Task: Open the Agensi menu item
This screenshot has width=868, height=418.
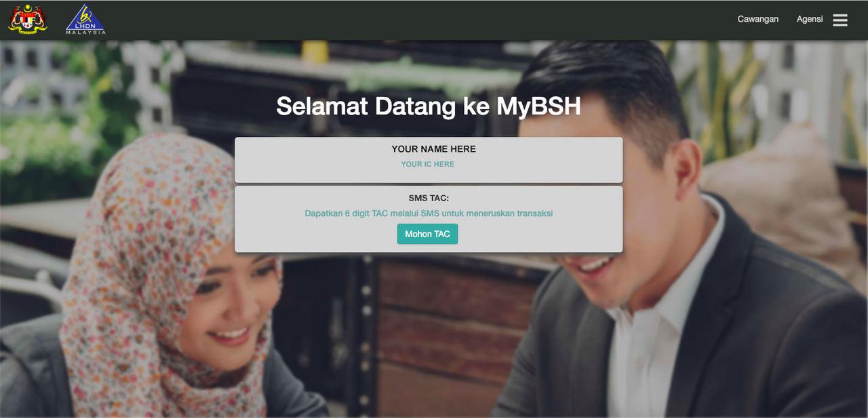Action: (810, 19)
